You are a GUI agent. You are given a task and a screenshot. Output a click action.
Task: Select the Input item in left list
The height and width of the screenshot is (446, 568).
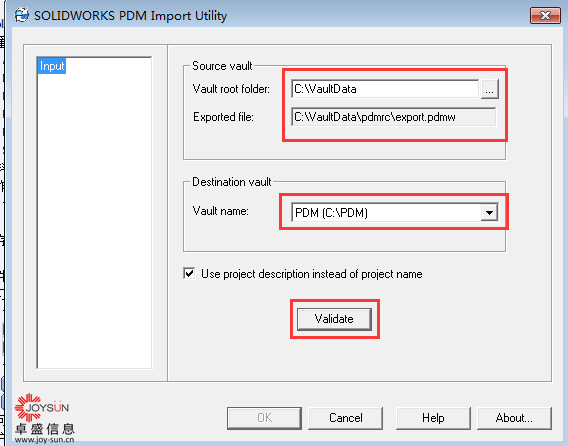(52, 66)
